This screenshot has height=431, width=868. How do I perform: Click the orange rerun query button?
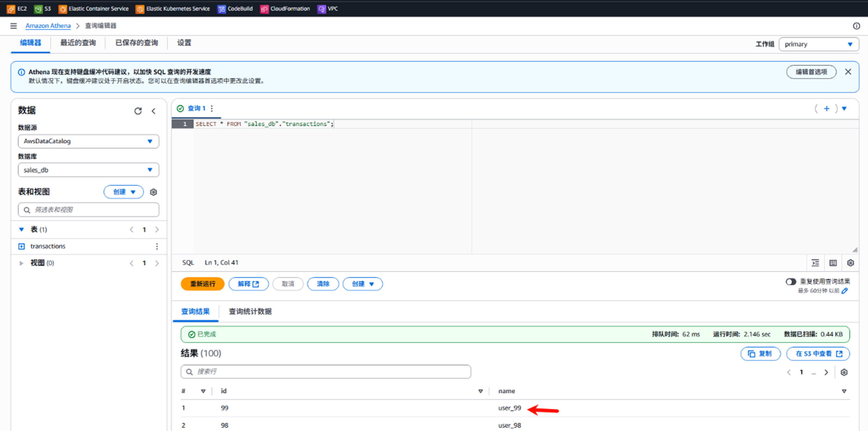(x=202, y=284)
